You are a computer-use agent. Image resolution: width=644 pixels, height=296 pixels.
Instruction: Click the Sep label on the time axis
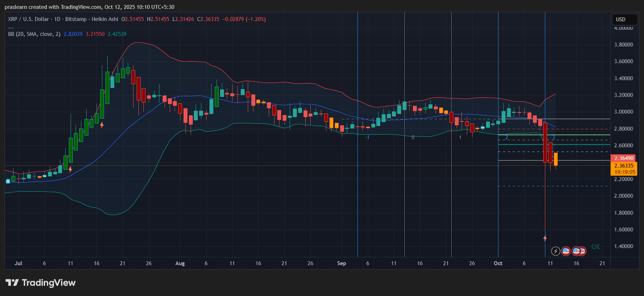[x=342, y=263]
